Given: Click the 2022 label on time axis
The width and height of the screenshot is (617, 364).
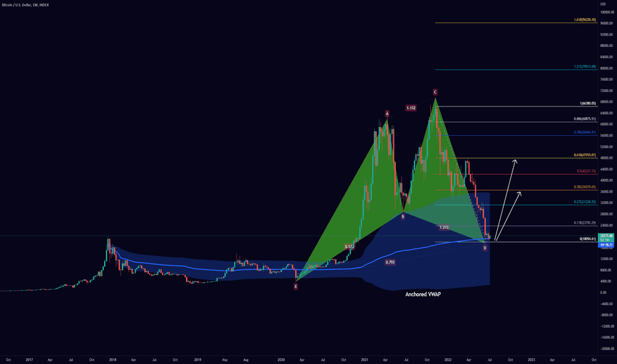Looking at the screenshot, I should point(448,360).
